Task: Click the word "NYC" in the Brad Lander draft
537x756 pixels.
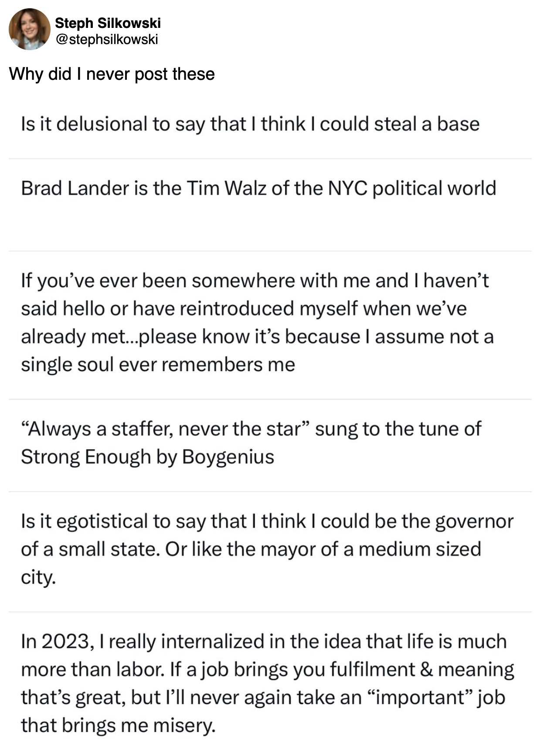Action: (x=347, y=188)
